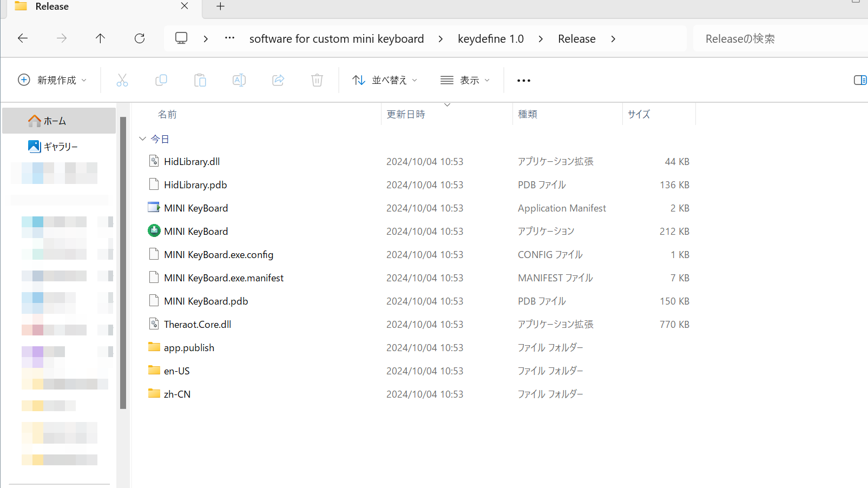Click the Paste clipboard icon

coord(200,80)
